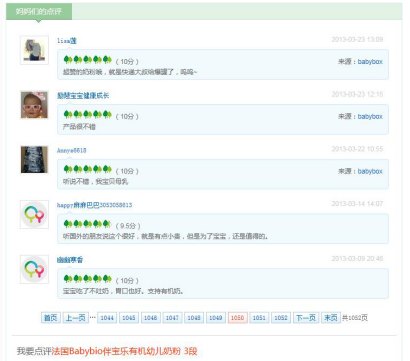Open lisa's user avatar
Screen dimensions: 410x361
pos(34,50)
